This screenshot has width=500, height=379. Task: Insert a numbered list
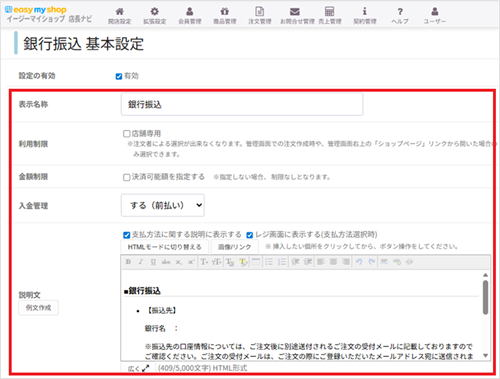click(x=282, y=262)
